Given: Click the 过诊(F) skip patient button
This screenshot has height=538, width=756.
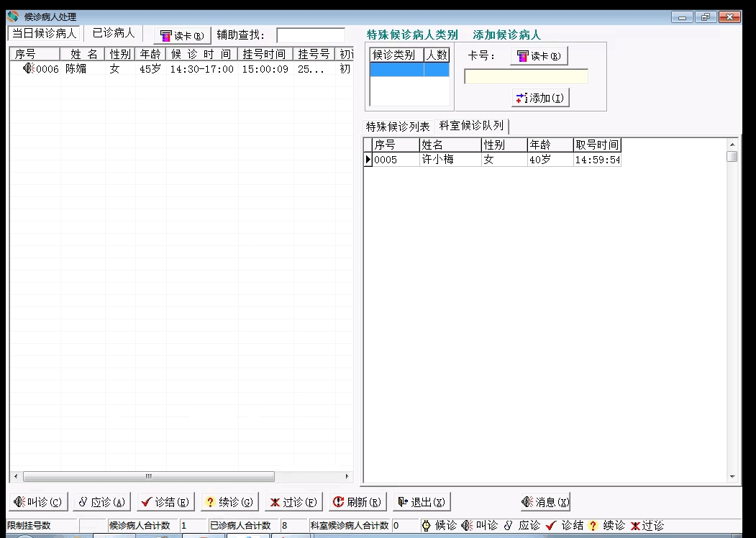Looking at the screenshot, I should click(x=293, y=502).
